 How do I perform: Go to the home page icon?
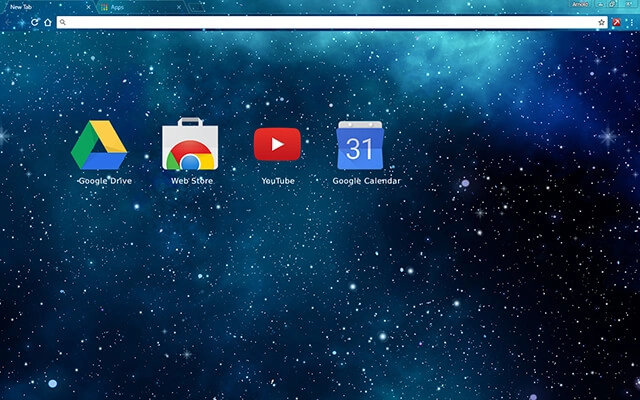pyautogui.click(x=48, y=22)
